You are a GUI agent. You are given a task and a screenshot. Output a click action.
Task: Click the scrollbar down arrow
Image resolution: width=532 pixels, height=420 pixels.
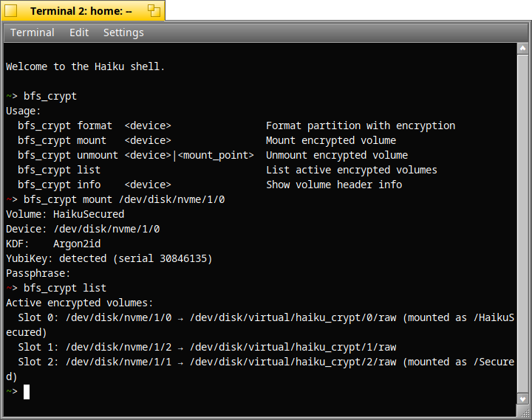click(x=523, y=399)
